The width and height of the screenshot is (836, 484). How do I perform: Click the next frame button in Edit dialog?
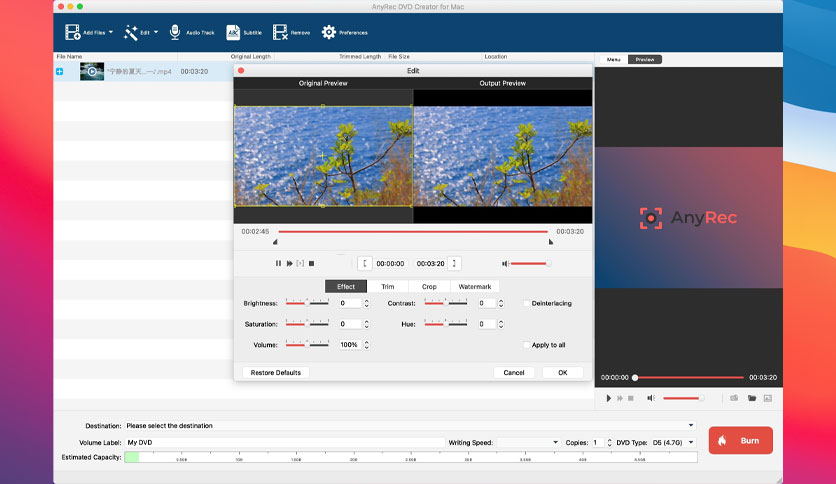point(300,263)
